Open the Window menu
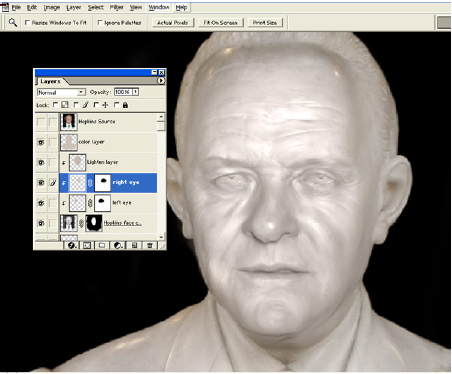The width and height of the screenshot is (452, 374). pyautogui.click(x=159, y=7)
